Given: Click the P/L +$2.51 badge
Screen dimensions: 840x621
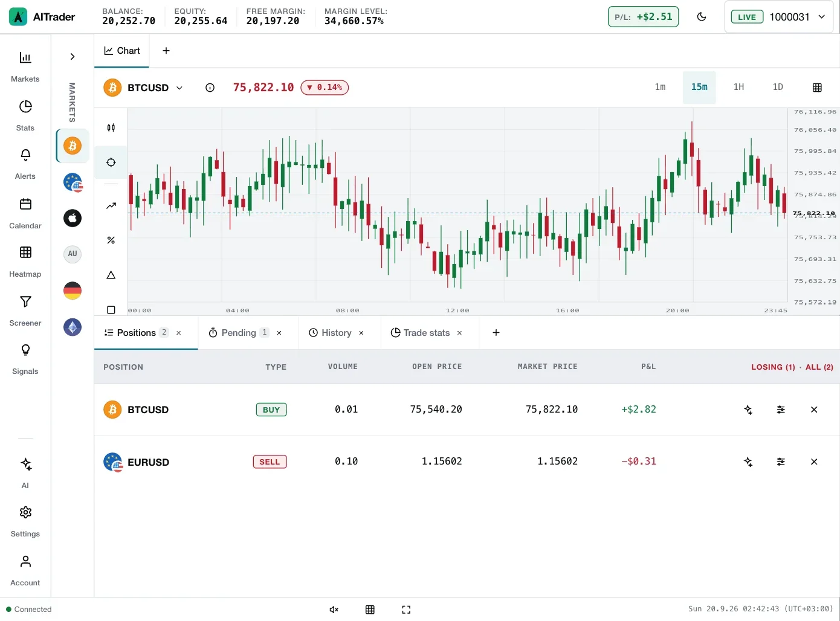Looking at the screenshot, I should coord(644,17).
